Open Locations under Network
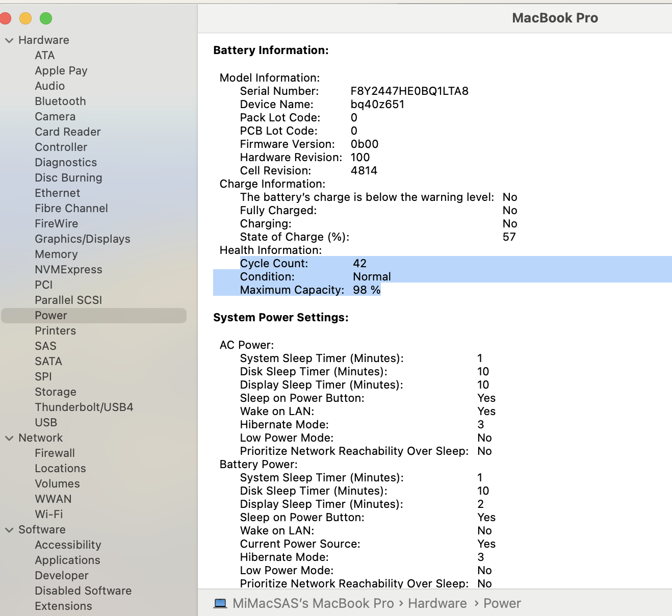This screenshot has height=616, width=672. [61, 469]
